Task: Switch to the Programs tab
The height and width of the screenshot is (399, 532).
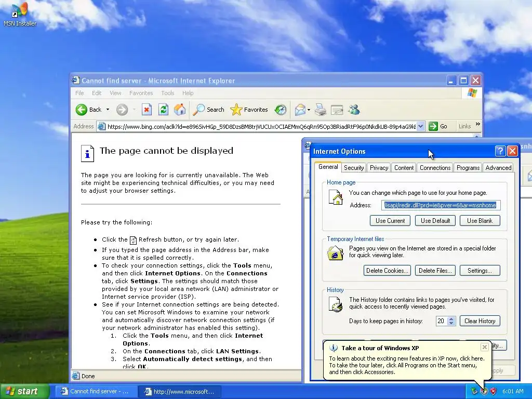Action: (468, 168)
